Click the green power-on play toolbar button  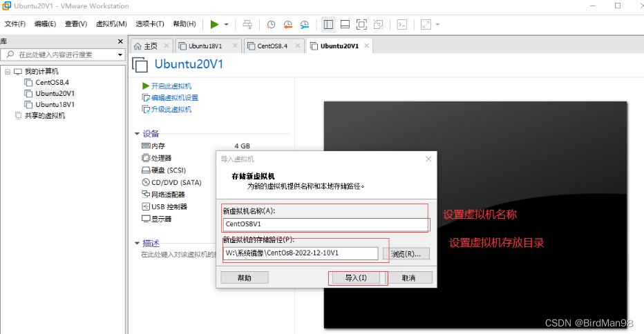click(214, 25)
